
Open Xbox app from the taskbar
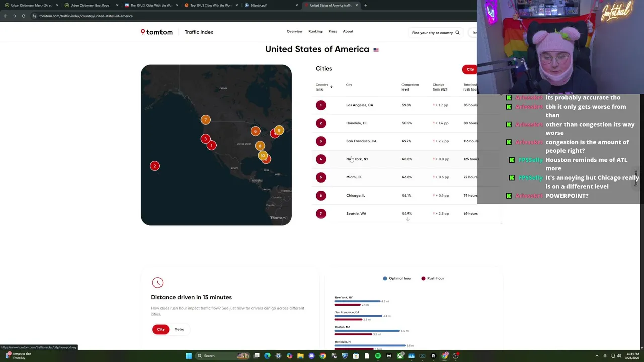point(400,356)
